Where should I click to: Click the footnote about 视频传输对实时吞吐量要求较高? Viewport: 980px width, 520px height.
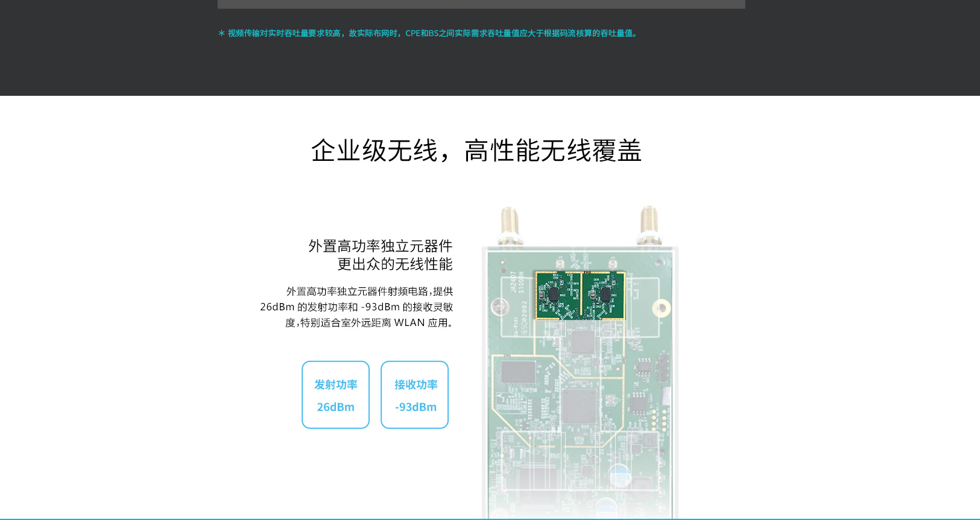[429, 33]
